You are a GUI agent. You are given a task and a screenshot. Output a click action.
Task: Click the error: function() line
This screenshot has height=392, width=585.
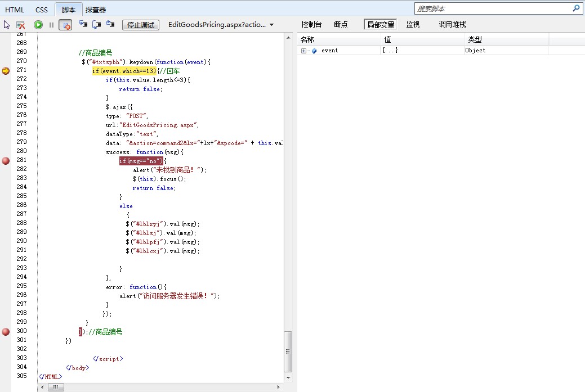(136, 287)
